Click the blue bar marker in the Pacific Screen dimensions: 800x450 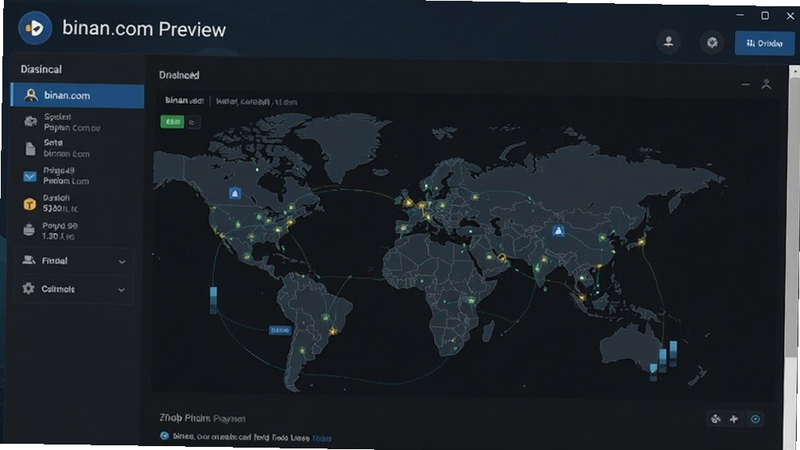click(x=213, y=299)
